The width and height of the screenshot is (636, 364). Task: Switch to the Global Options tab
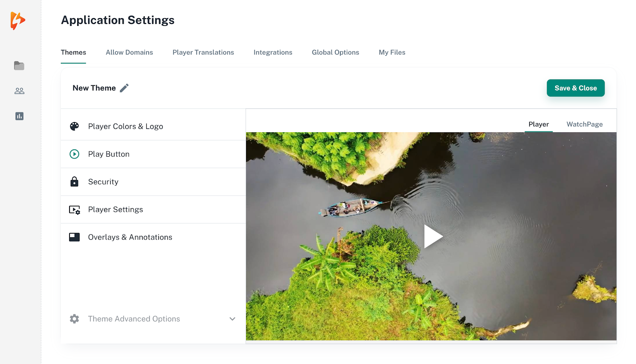click(335, 52)
